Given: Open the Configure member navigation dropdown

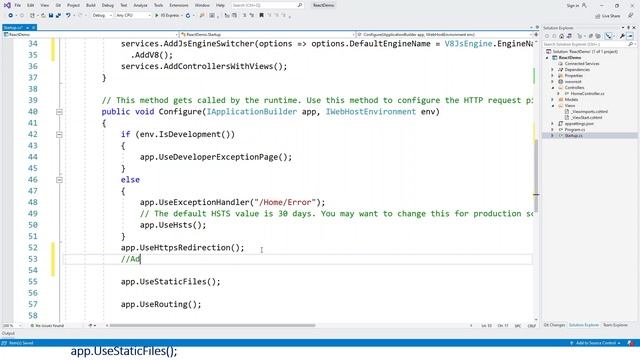Looking at the screenshot, I should click(444, 35).
